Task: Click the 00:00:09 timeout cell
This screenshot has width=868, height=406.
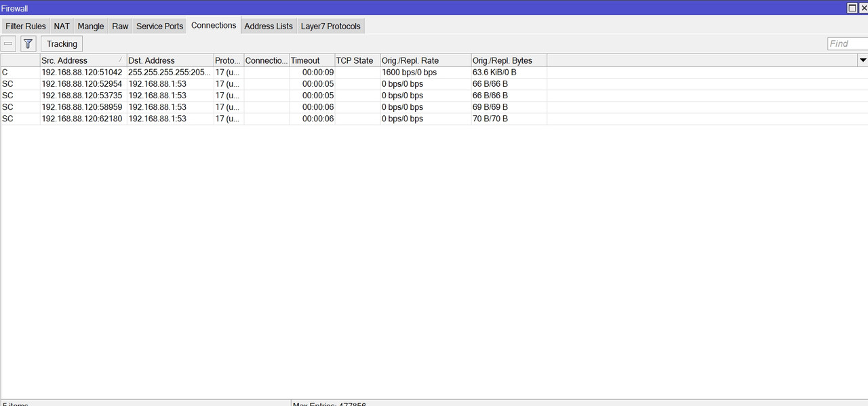Action: click(x=312, y=73)
